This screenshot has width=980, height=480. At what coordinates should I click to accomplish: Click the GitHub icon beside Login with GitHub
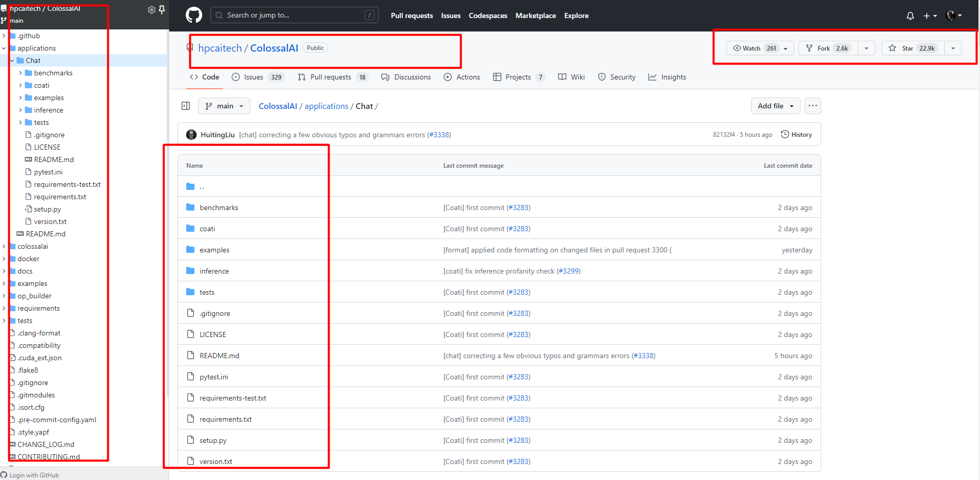[4, 475]
